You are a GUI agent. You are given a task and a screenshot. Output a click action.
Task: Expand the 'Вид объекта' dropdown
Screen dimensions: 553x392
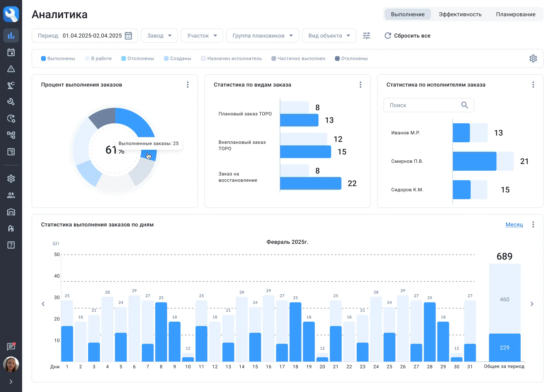tap(329, 36)
